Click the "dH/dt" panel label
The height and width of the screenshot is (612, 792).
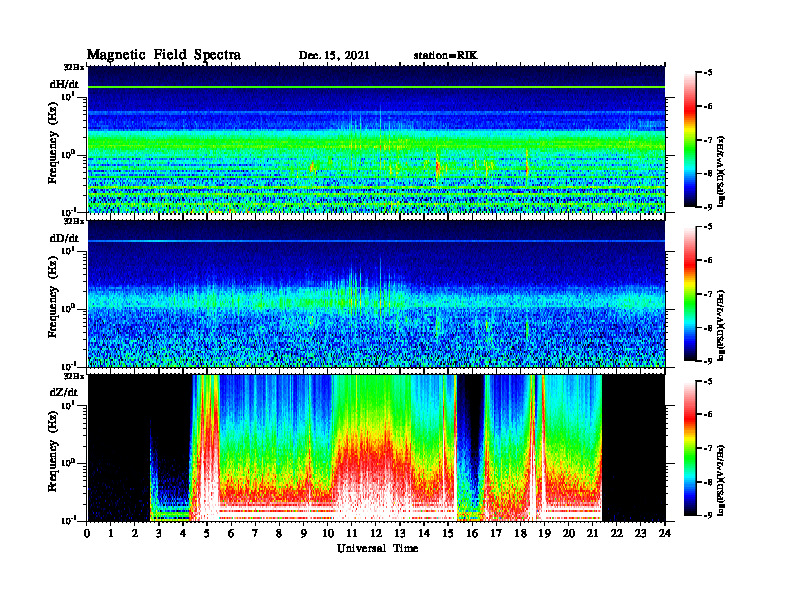[64, 84]
